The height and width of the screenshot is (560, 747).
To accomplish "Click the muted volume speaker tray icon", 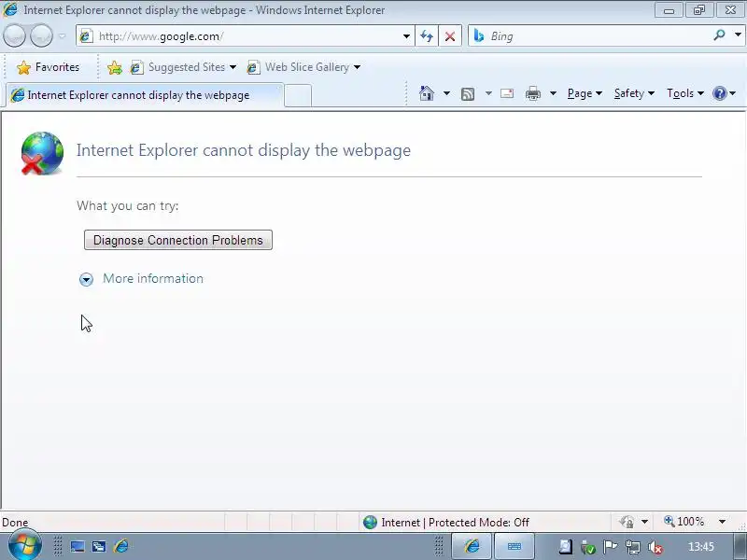I will (655, 548).
